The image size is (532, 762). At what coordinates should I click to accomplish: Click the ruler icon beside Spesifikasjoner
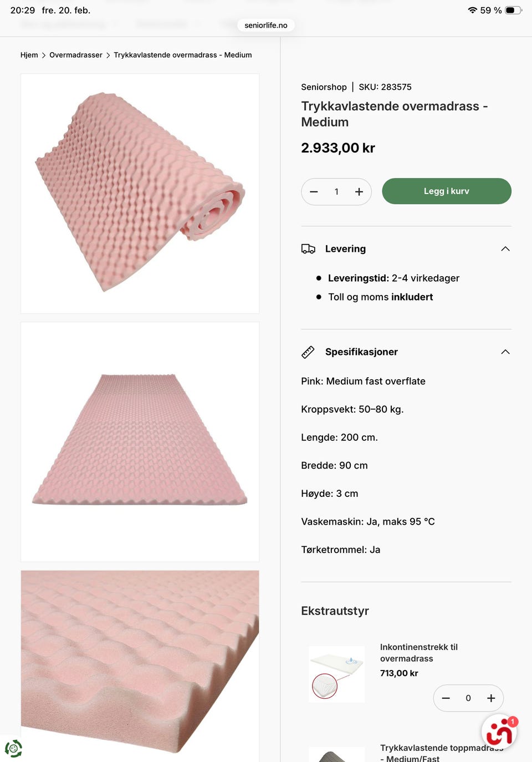(x=308, y=352)
